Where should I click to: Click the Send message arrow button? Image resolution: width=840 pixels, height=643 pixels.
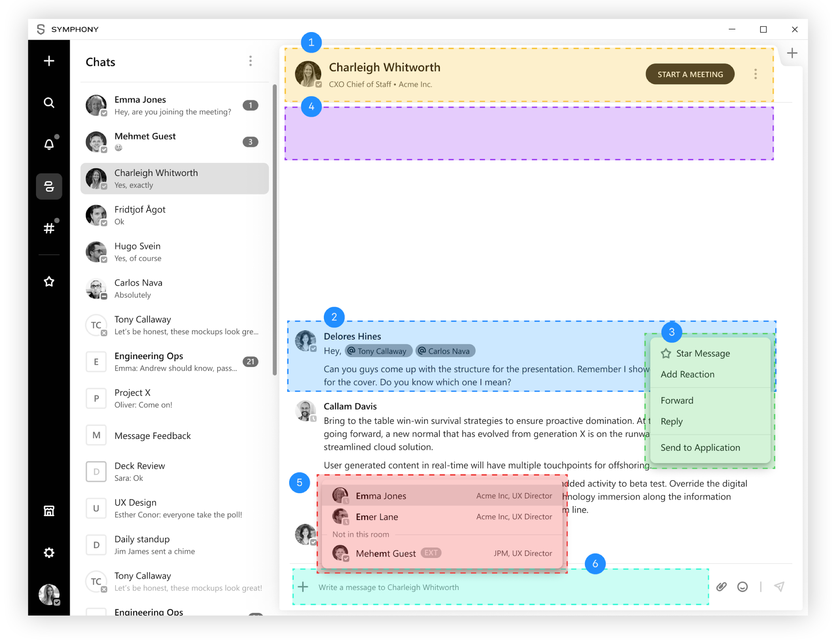[x=779, y=586]
